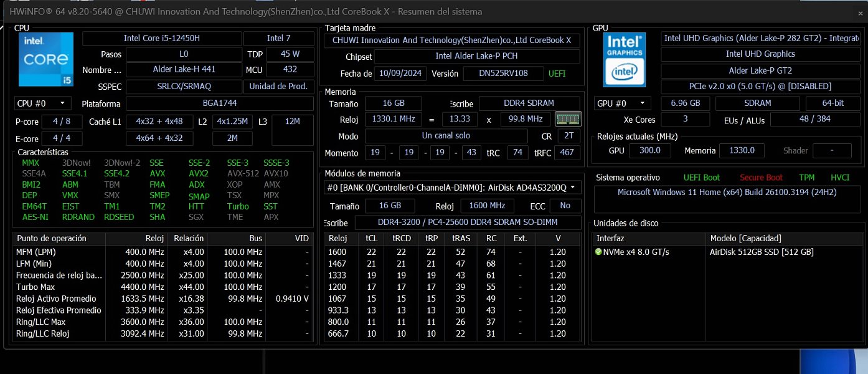The image size is (868, 374).
Task: Click the GPU clock 300.0 value
Action: pyautogui.click(x=650, y=150)
